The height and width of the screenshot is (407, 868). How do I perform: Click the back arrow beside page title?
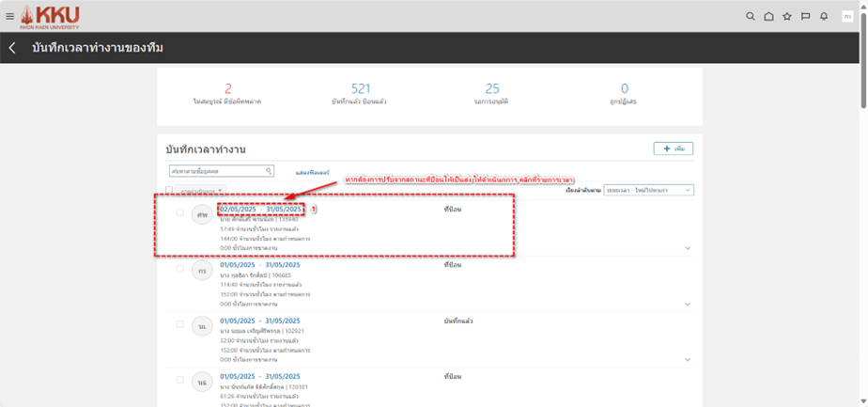coord(12,48)
